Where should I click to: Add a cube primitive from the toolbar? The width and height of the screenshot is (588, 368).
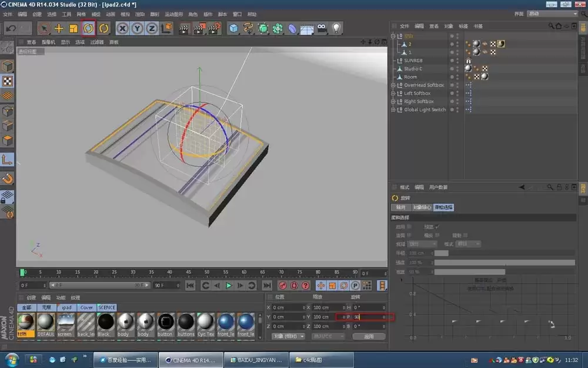tap(235, 28)
